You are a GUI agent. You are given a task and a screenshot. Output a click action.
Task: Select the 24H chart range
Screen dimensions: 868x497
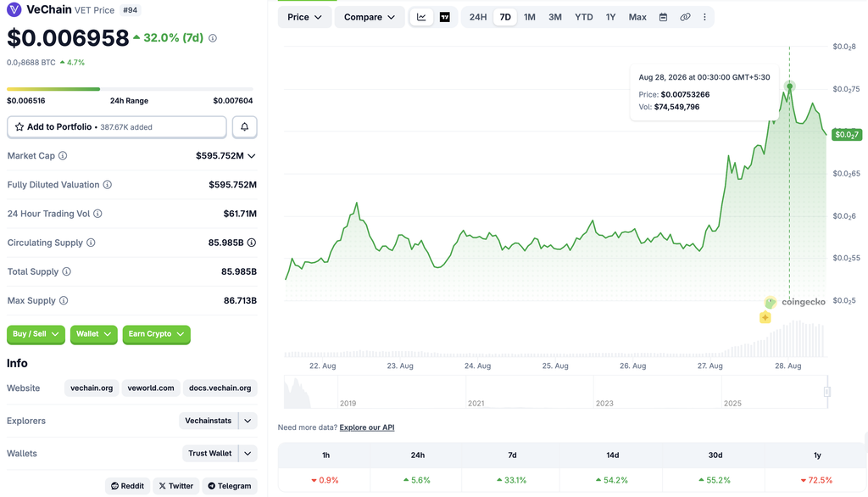pos(478,17)
